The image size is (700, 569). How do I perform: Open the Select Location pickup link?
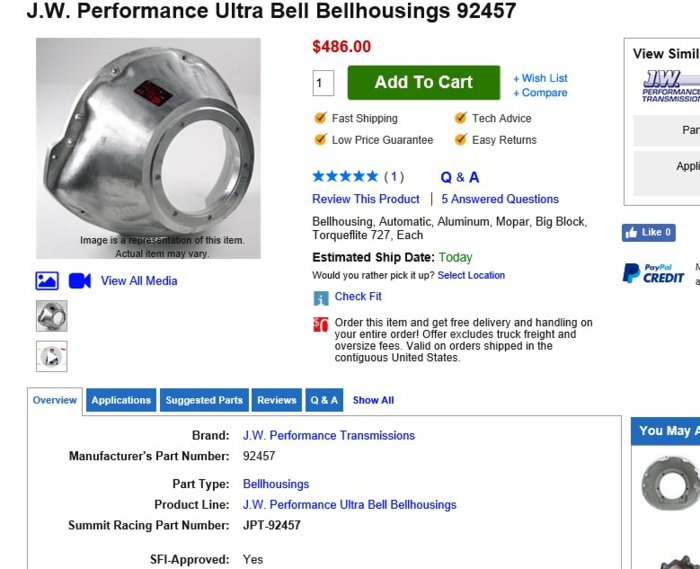coord(471,275)
